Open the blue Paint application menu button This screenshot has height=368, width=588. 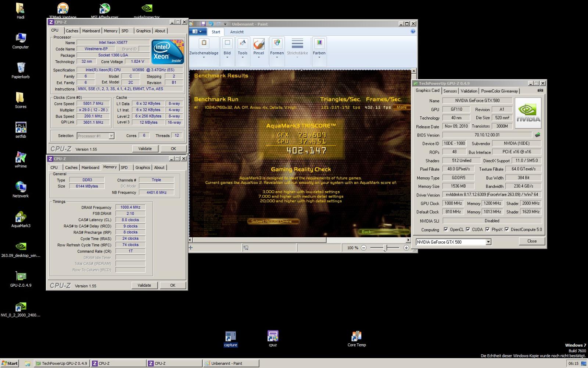click(x=197, y=32)
